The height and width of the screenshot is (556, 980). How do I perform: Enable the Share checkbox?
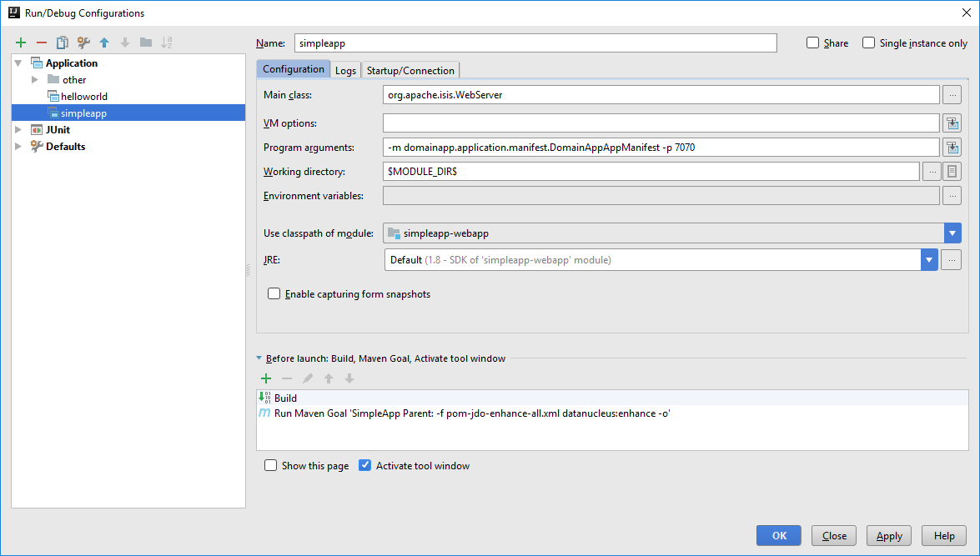pyautogui.click(x=813, y=43)
